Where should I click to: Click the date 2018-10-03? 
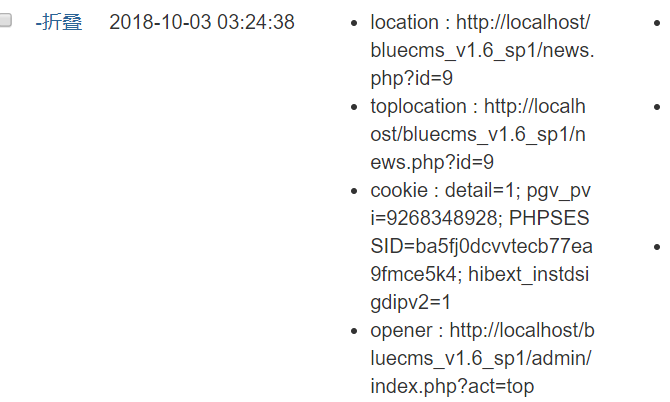(154, 22)
